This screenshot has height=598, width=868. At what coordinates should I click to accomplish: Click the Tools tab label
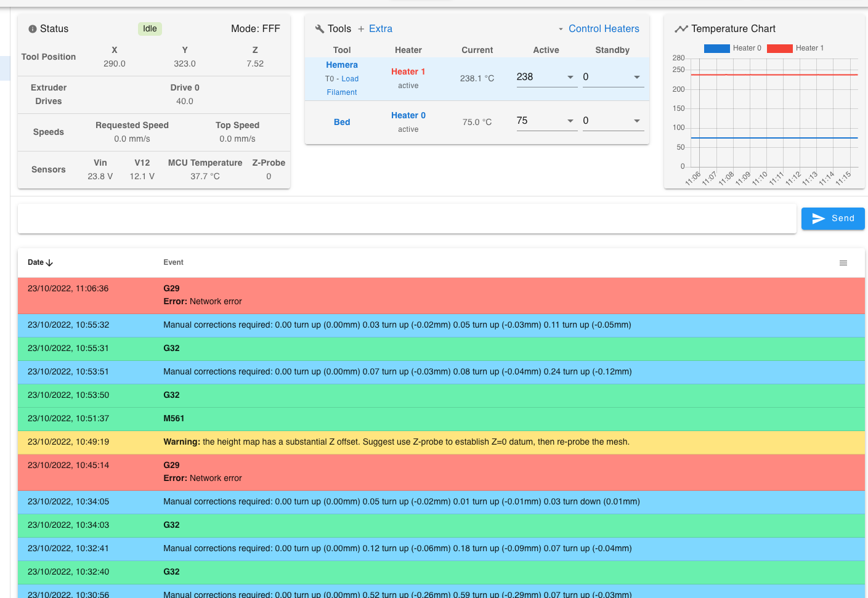coord(339,29)
